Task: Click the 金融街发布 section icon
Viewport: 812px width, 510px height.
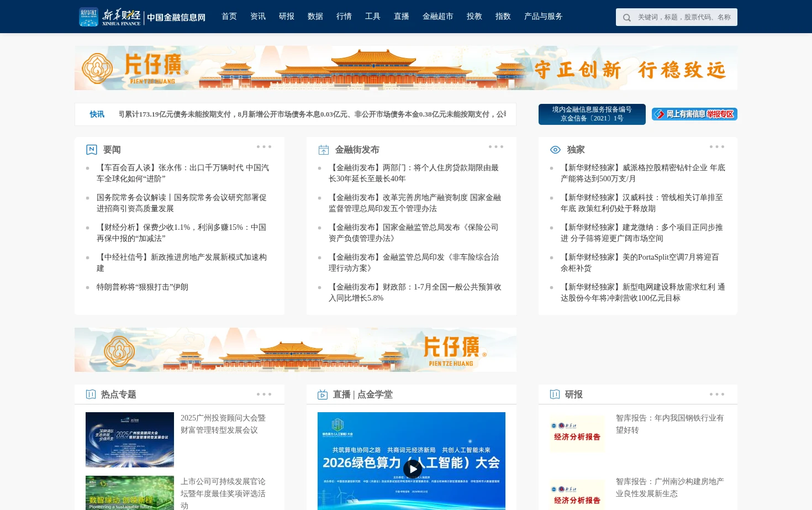Action: pyautogui.click(x=324, y=150)
